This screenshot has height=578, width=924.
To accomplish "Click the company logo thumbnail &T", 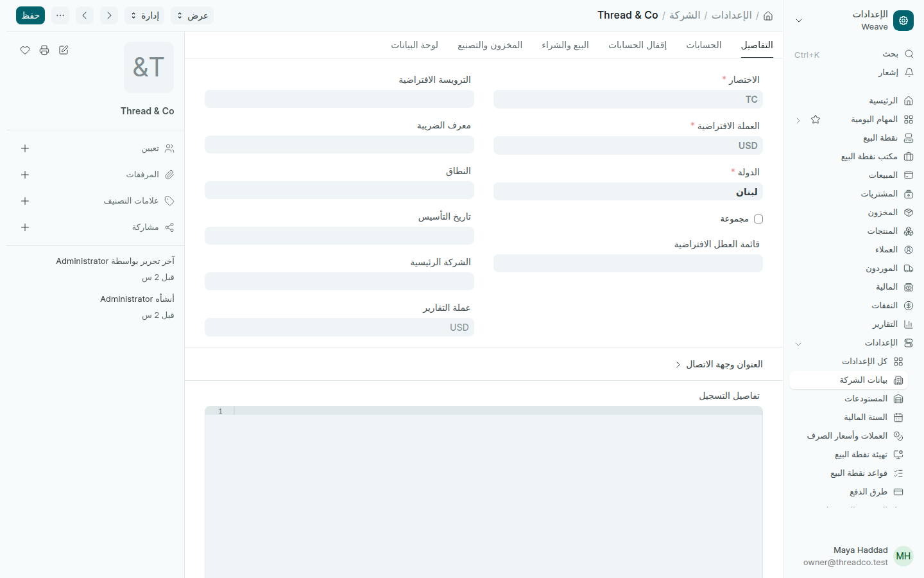I will tap(149, 67).
